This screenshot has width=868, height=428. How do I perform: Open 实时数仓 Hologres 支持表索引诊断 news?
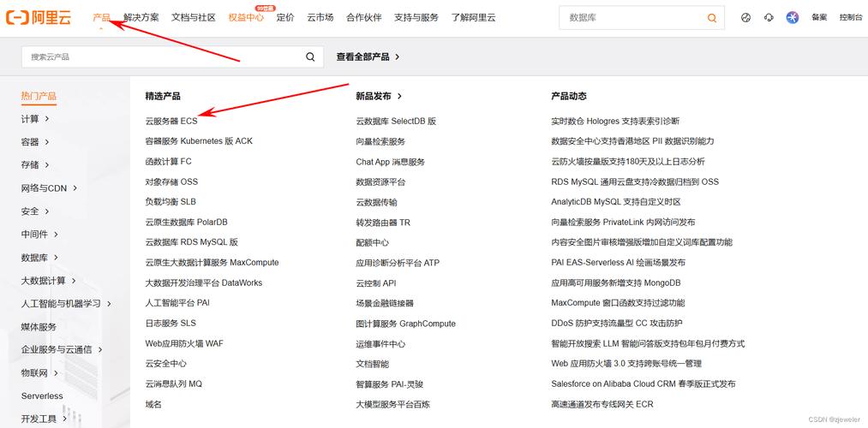(615, 121)
